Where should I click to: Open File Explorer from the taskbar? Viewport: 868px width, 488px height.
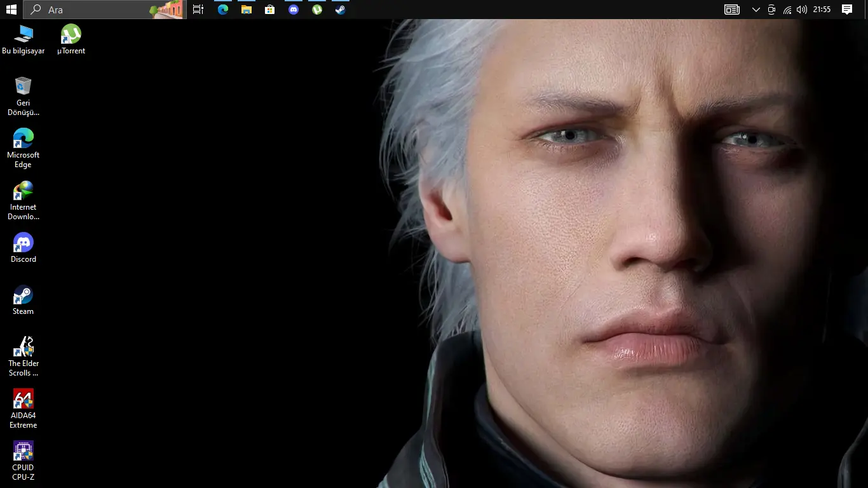pyautogui.click(x=247, y=10)
